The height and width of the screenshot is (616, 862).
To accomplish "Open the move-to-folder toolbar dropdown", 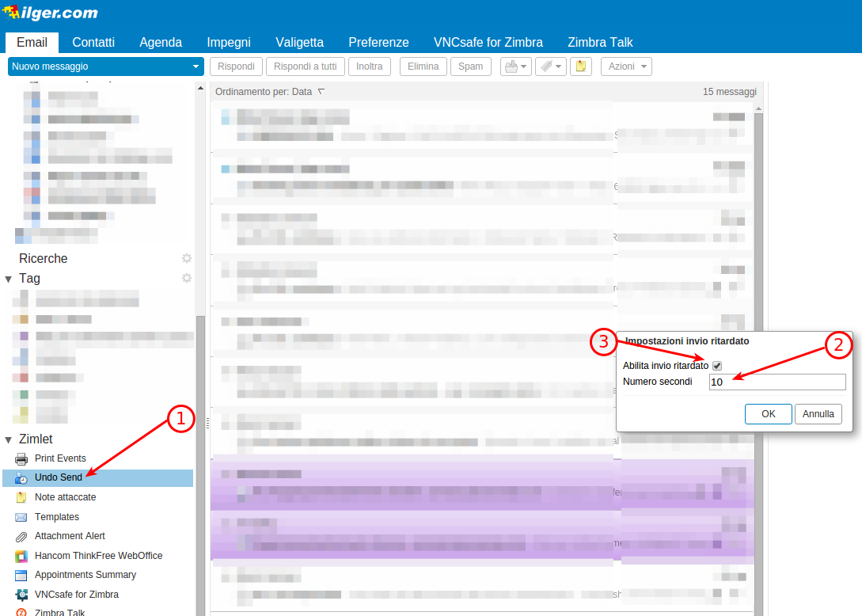I will (x=515, y=67).
